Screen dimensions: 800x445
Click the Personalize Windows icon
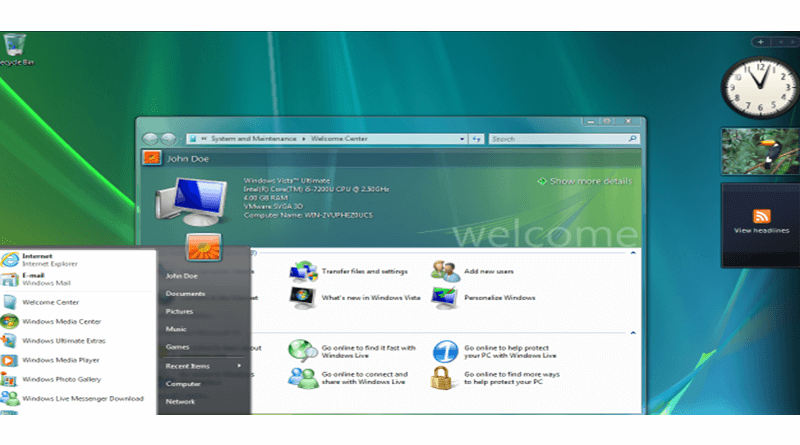click(x=445, y=298)
